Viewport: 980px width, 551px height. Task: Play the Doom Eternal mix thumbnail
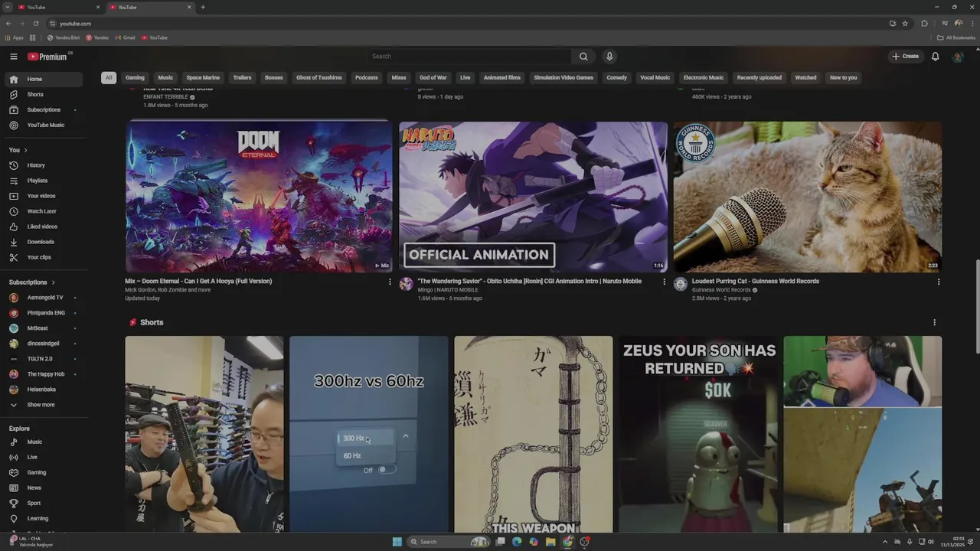tap(259, 197)
